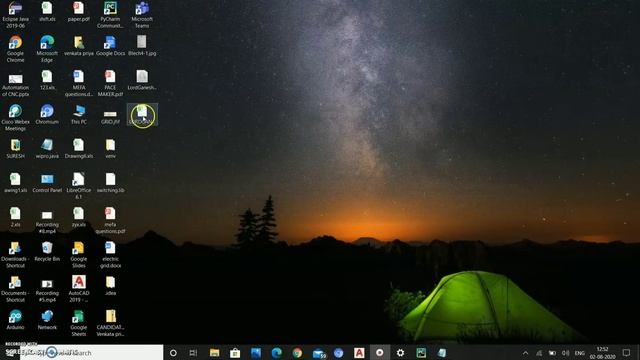
Task: Select the Recycle Bin icon
Action: (x=47, y=251)
